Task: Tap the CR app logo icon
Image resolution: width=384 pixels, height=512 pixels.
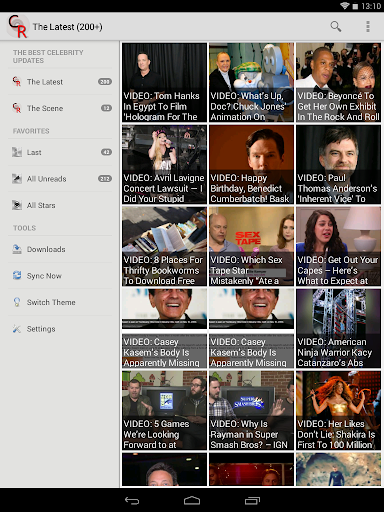Action: pos(17,26)
